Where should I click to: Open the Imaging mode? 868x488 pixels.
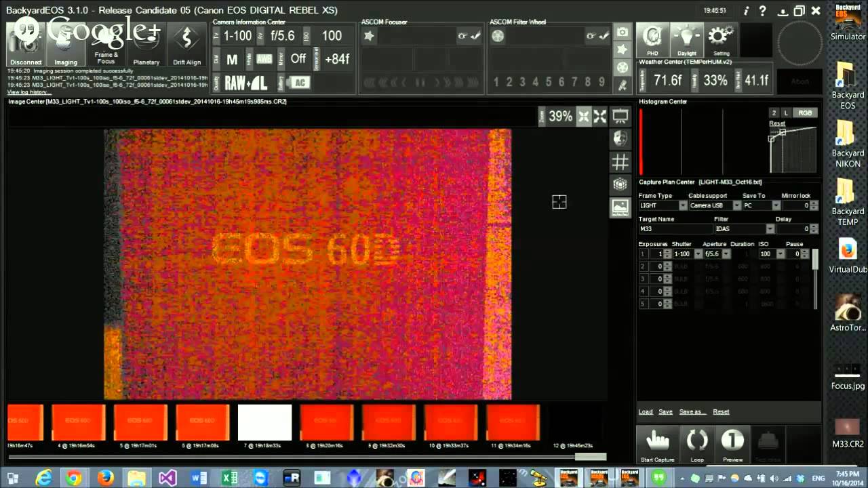66,45
